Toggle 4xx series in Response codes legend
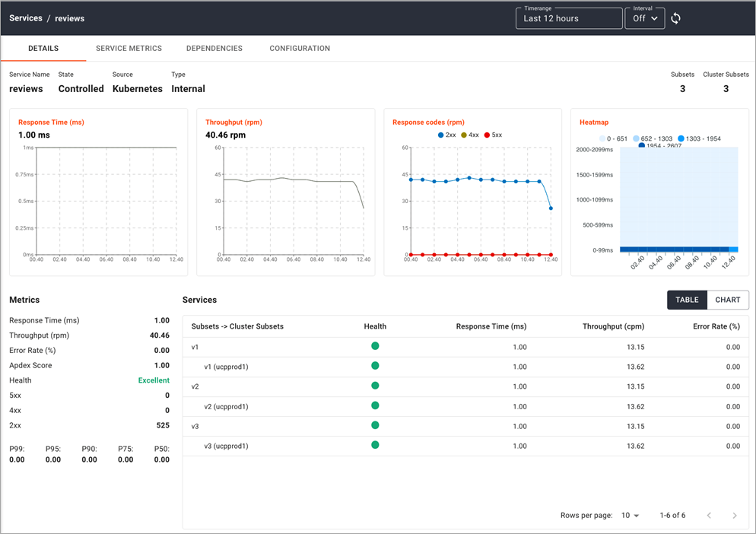 (x=469, y=135)
